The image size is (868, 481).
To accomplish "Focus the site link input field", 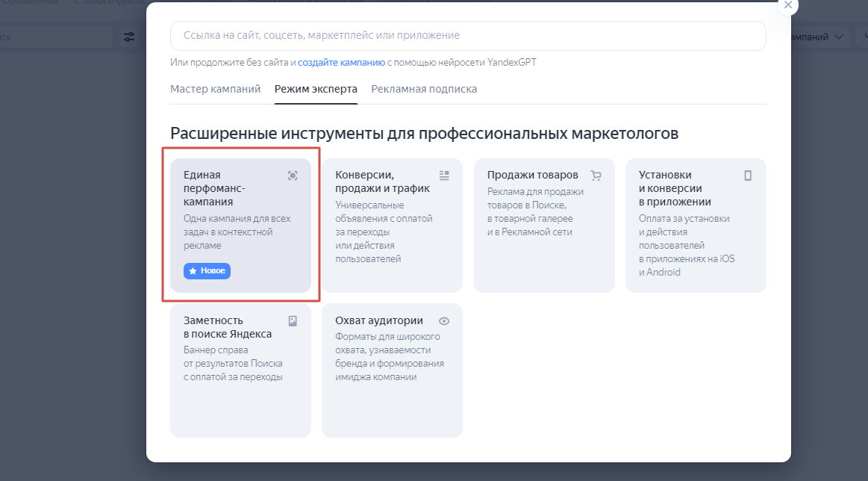I will [468, 36].
